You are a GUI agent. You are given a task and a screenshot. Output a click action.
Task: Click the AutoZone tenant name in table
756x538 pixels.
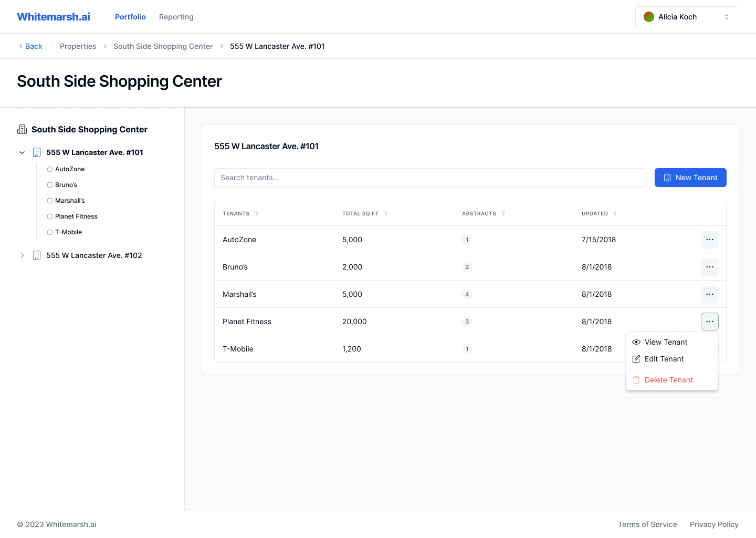click(x=239, y=240)
